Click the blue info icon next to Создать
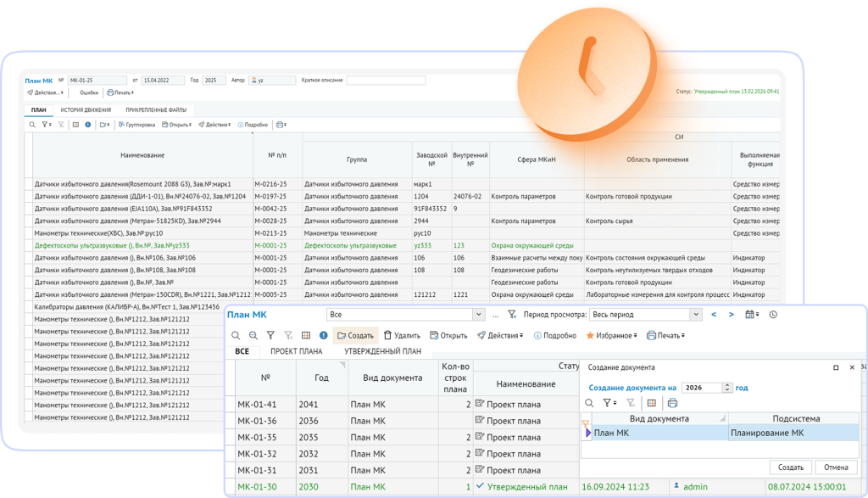This screenshot has width=868, height=498. tap(324, 336)
